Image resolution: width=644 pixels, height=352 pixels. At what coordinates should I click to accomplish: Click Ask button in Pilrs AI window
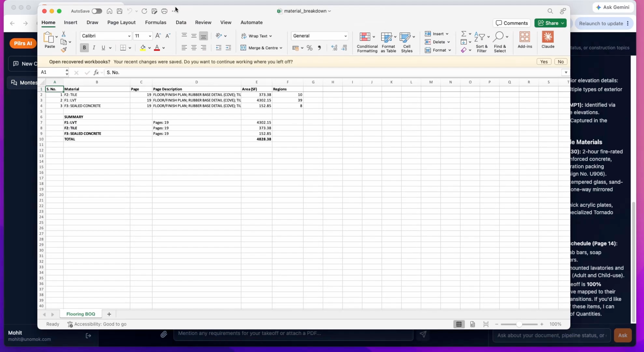[x=623, y=335]
